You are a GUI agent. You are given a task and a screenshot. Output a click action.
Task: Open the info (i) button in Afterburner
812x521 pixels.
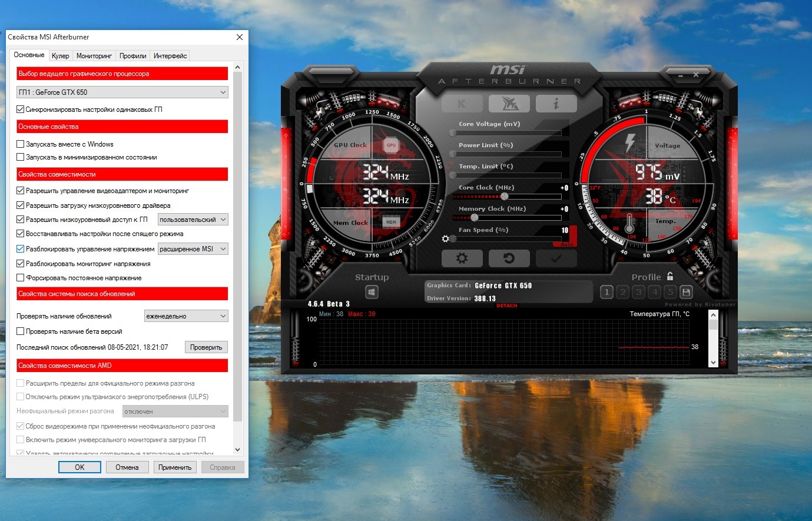tap(556, 104)
